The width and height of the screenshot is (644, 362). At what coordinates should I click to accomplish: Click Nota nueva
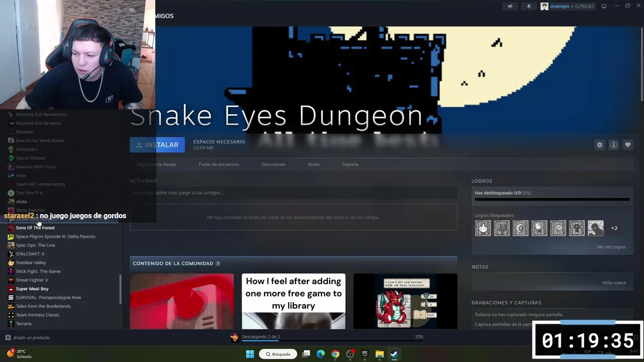[x=614, y=283]
